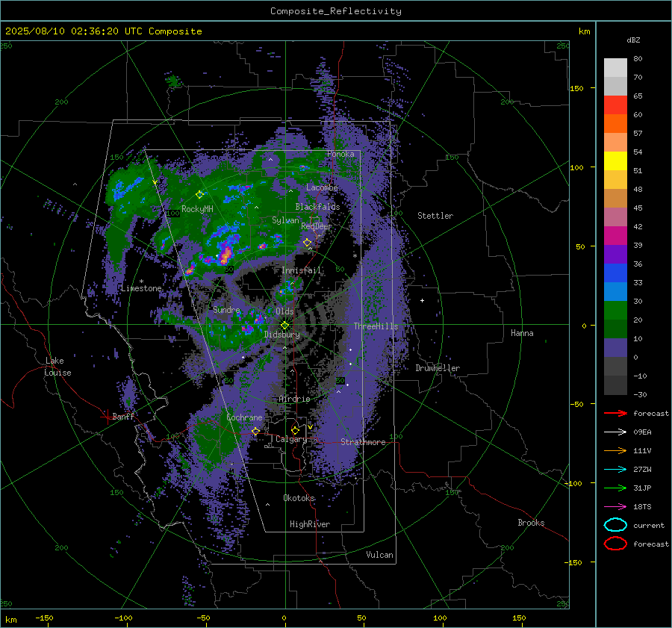Click the Strathmore city label
This screenshot has height=628, width=672.
point(363,442)
